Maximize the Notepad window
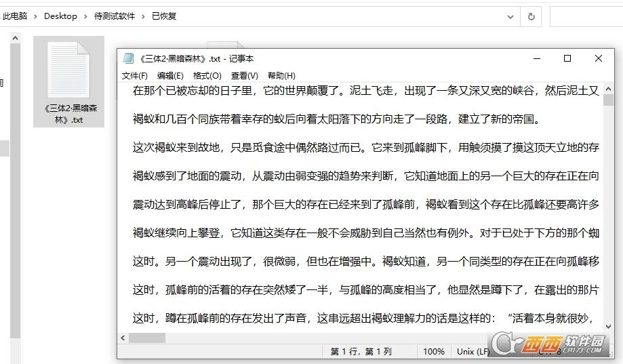The width and height of the screenshot is (623, 364). [567, 58]
